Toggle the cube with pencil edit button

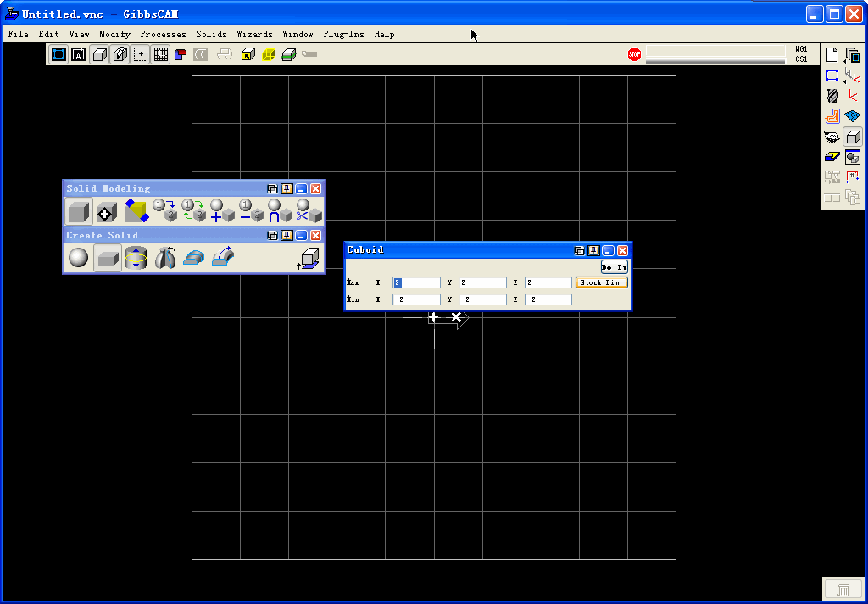[x=120, y=54]
